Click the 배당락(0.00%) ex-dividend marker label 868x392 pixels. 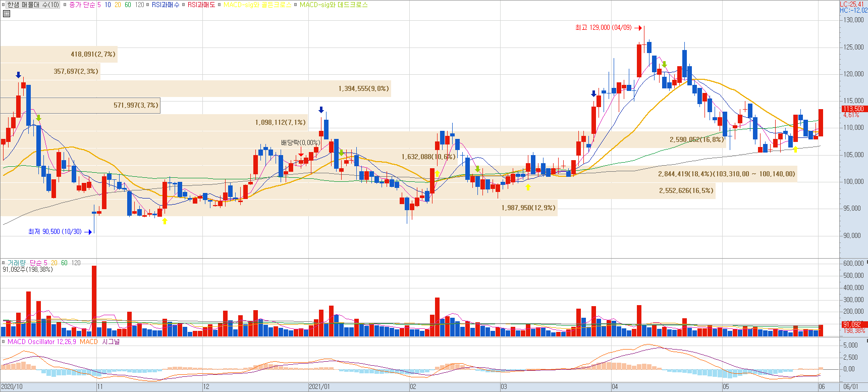point(301,143)
